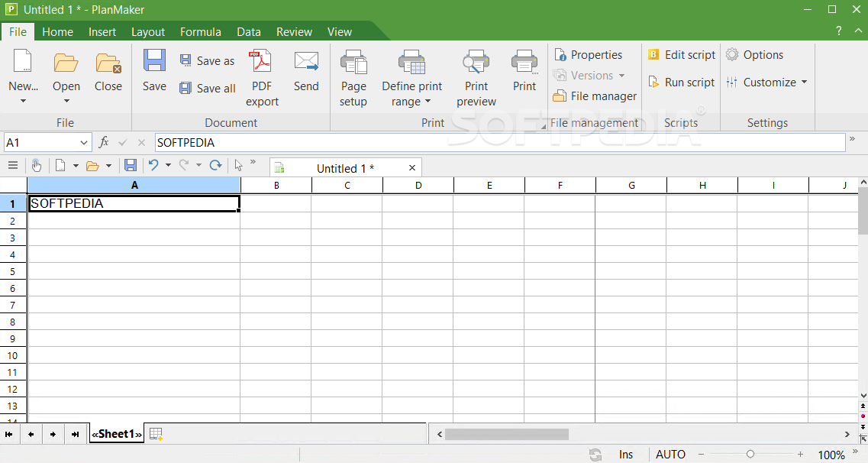
Task: Switch to the Formula ribbon tab
Action: (x=200, y=31)
